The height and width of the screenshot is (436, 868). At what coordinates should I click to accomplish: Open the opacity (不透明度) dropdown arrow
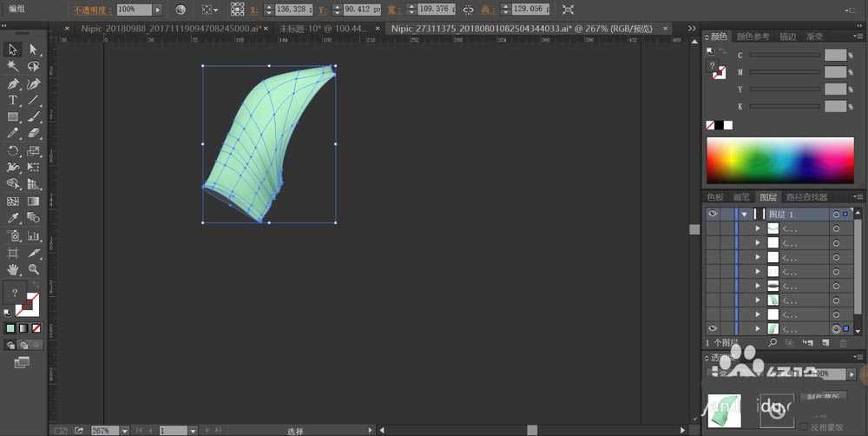point(157,10)
